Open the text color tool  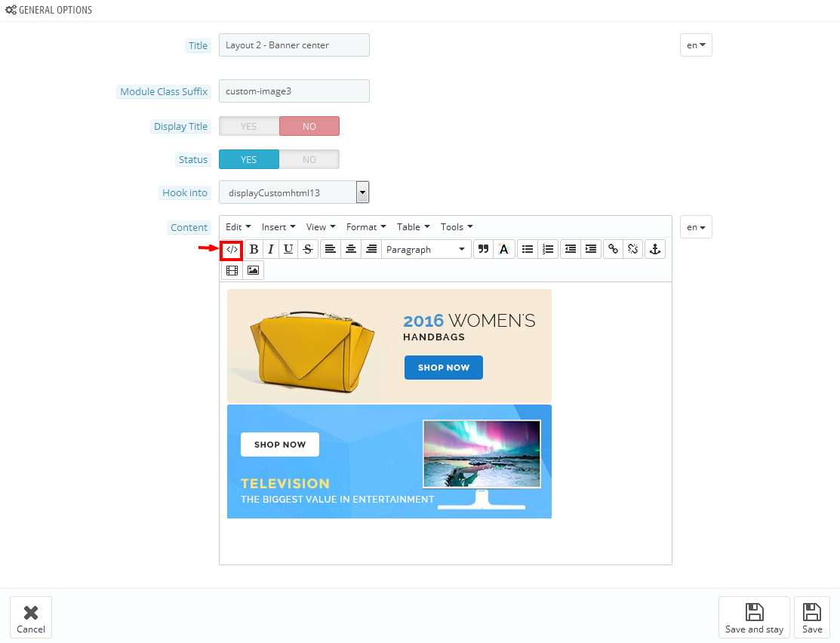(x=503, y=249)
